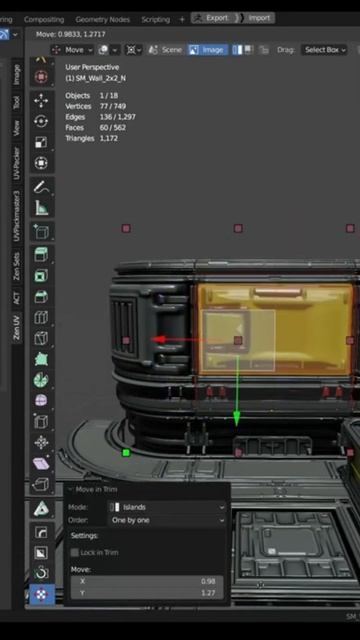Adjust the Move X value slider
Viewport: 360px width, 640px height.
point(147,581)
